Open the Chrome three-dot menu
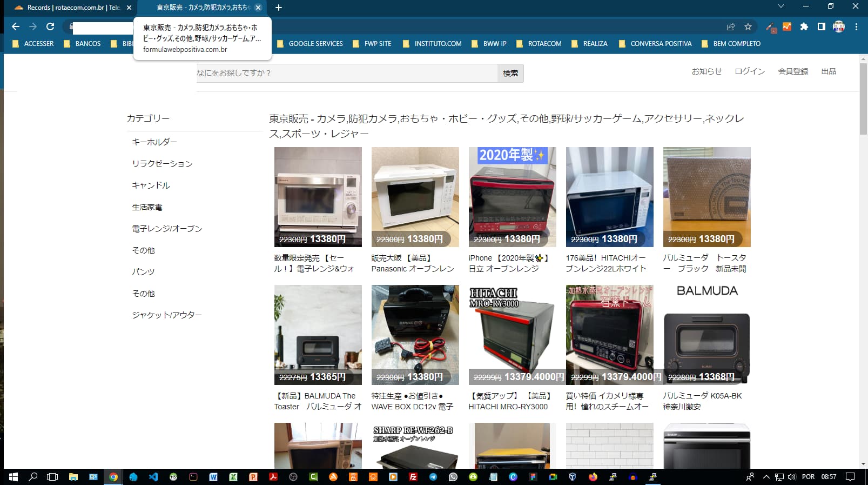 coord(856,26)
